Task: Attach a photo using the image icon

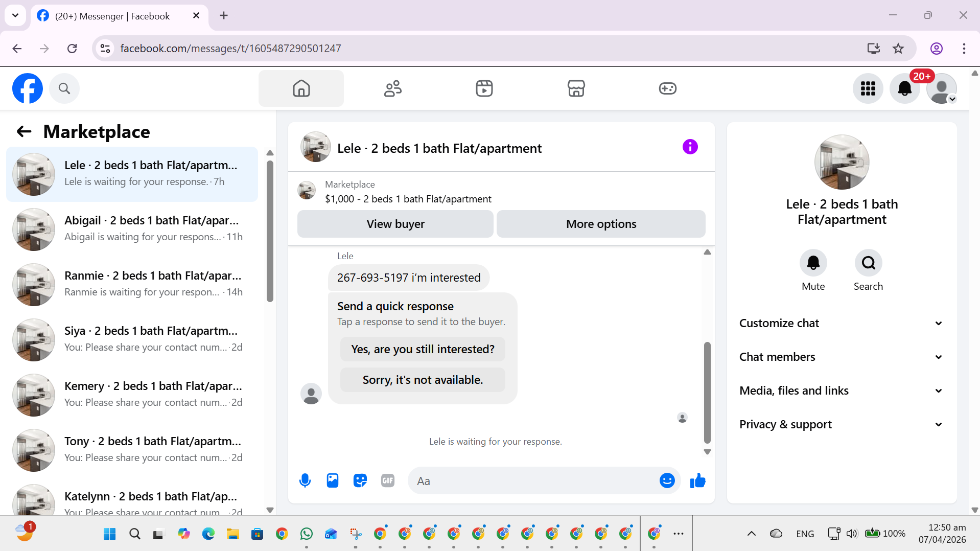Action: (333, 480)
